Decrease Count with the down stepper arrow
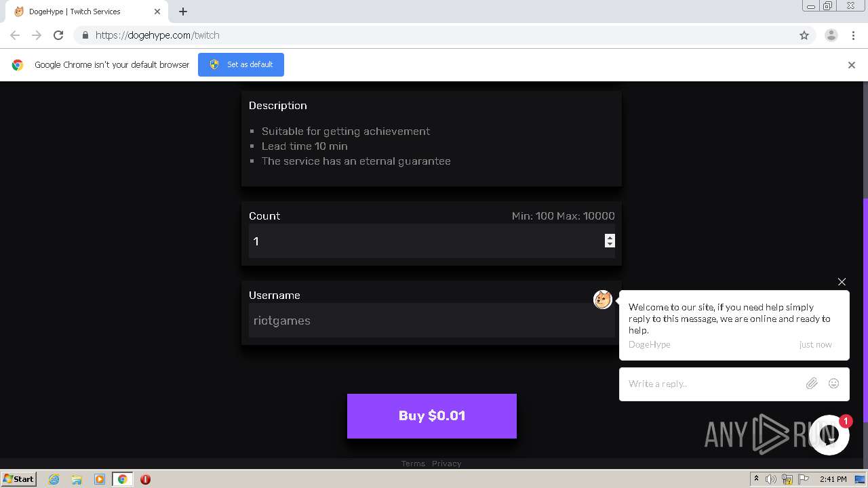 (x=610, y=244)
